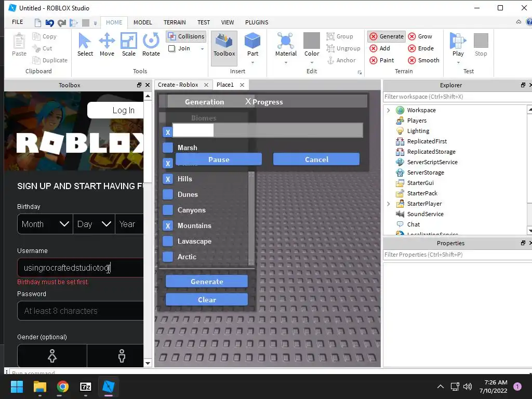
Task: Check the Arctic biome box
Action: tap(168, 257)
